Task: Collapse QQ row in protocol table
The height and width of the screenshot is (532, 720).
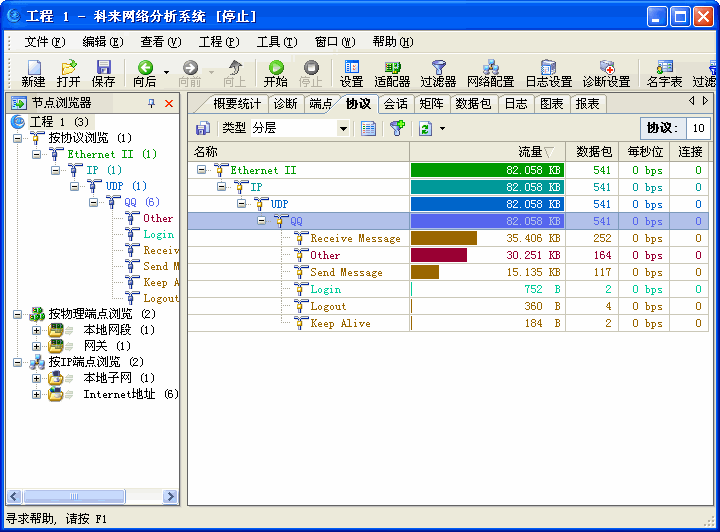Action: (261, 221)
